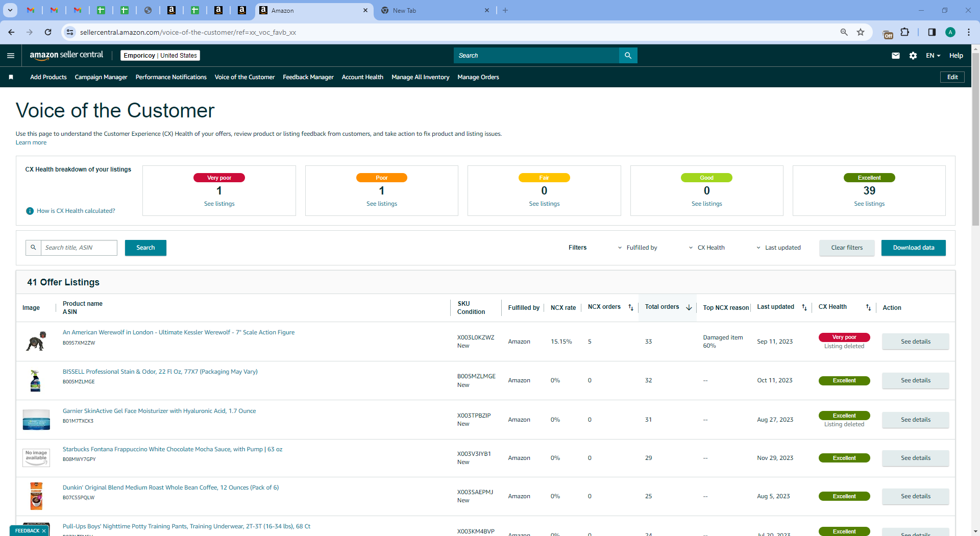See details for Starbucks Fontana sauce
This screenshot has width=980, height=536.
[916, 458]
